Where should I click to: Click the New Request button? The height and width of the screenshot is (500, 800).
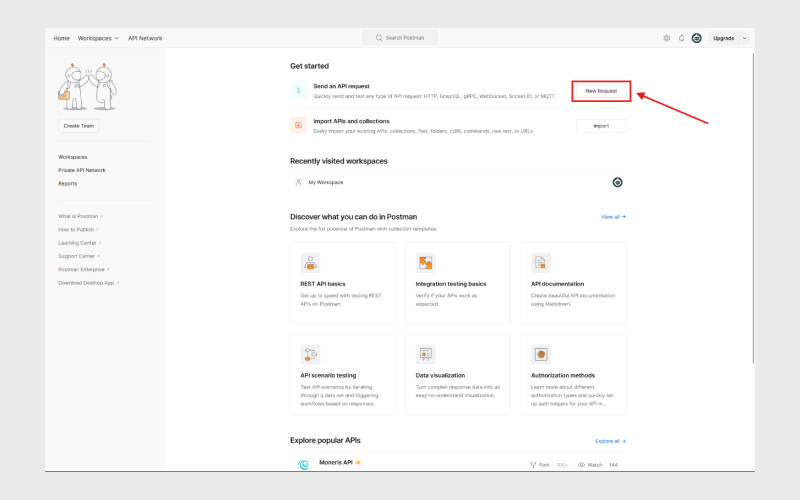[601, 91]
